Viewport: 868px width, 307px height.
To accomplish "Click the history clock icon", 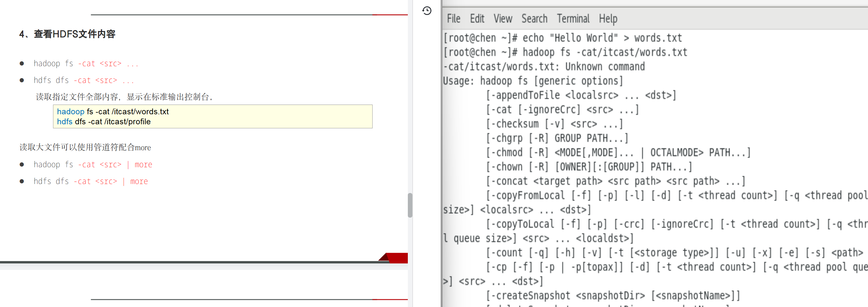I will click(427, 11).
